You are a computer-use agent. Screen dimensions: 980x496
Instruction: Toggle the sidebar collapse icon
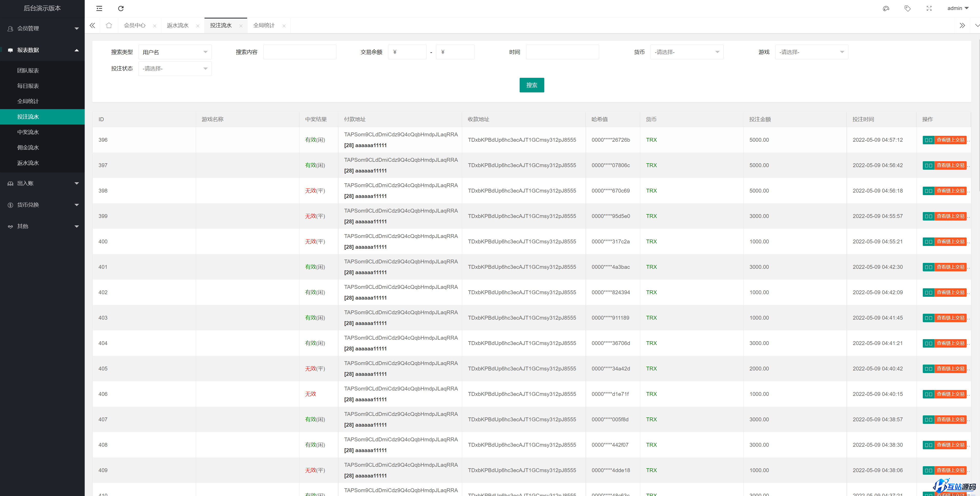pos(99,8)
